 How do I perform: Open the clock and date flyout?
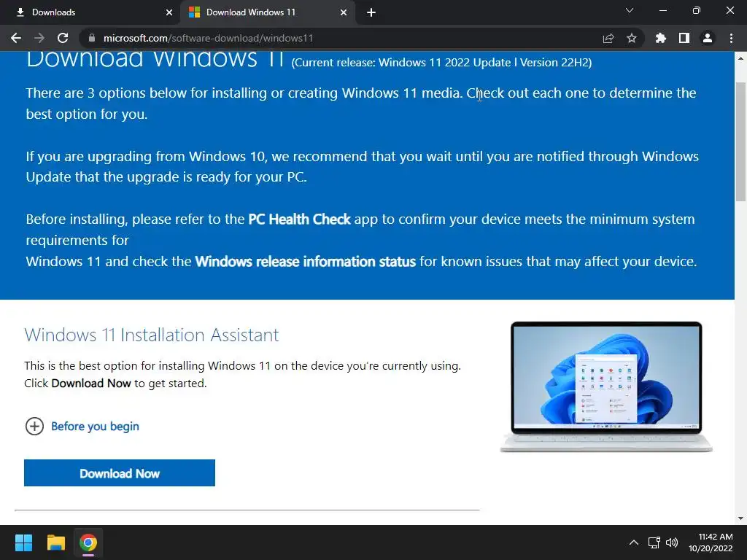(x=711, y=542)
